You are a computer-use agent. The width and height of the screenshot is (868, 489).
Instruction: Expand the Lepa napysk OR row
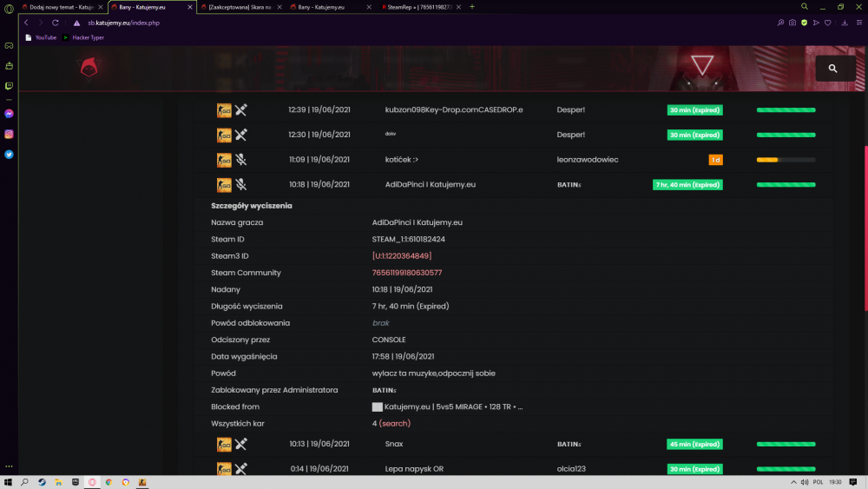514,468
